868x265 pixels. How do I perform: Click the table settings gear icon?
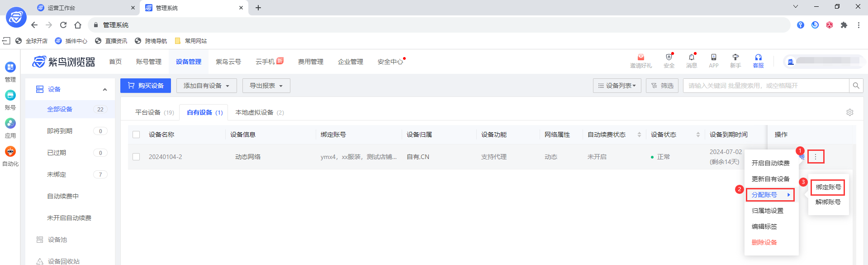coord(850,112)
